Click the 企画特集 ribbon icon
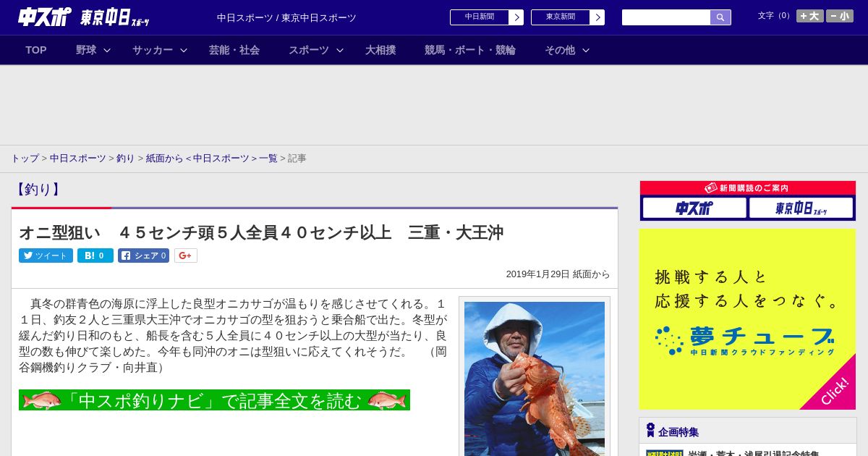 point(650,431)
